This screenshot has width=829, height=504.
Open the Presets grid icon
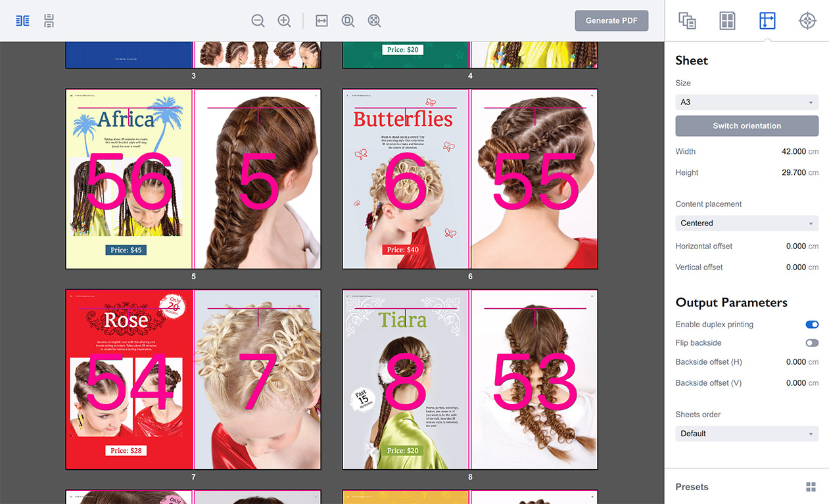click(x=811, y=487)
